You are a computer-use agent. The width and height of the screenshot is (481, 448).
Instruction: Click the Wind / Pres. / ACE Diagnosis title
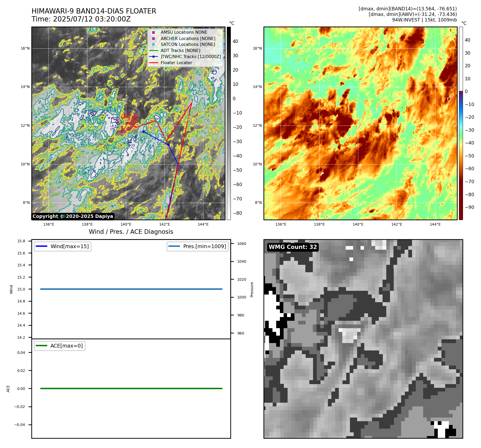[x=131, y=232]
